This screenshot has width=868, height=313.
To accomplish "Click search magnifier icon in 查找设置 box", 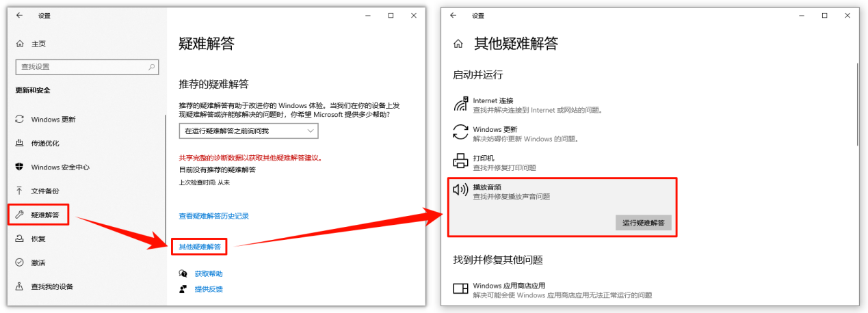I will 152,67.
